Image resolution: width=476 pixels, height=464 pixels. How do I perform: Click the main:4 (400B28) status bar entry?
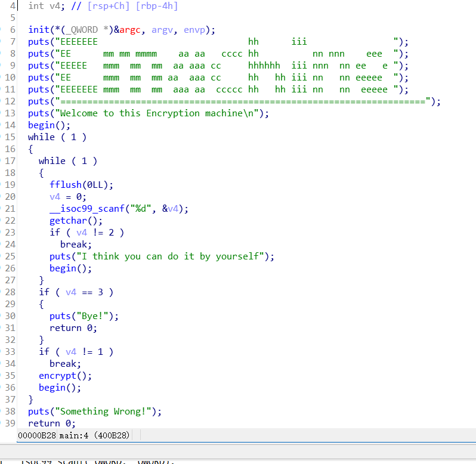pos(94,435)
